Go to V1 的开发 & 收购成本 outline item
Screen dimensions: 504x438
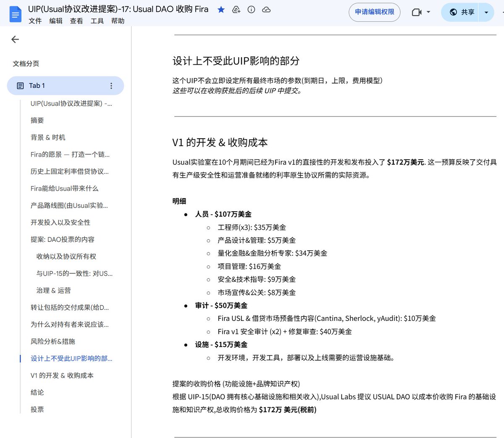click(x=62, y=375)
